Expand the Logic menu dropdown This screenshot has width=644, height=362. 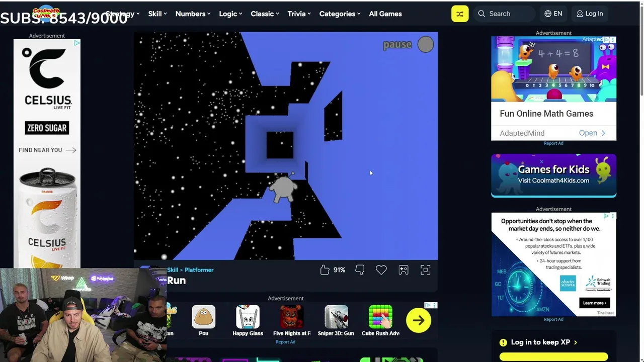[x=230, y=14]
